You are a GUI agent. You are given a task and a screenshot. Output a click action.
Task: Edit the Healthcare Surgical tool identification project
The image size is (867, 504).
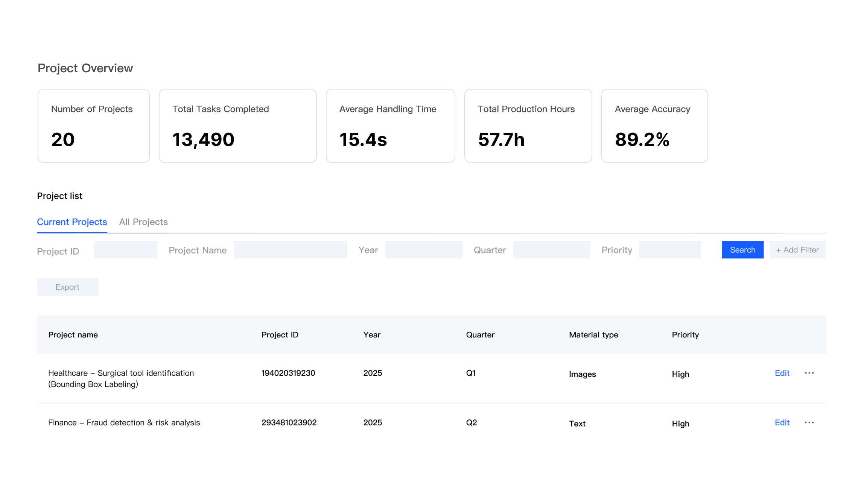point(782,373)
